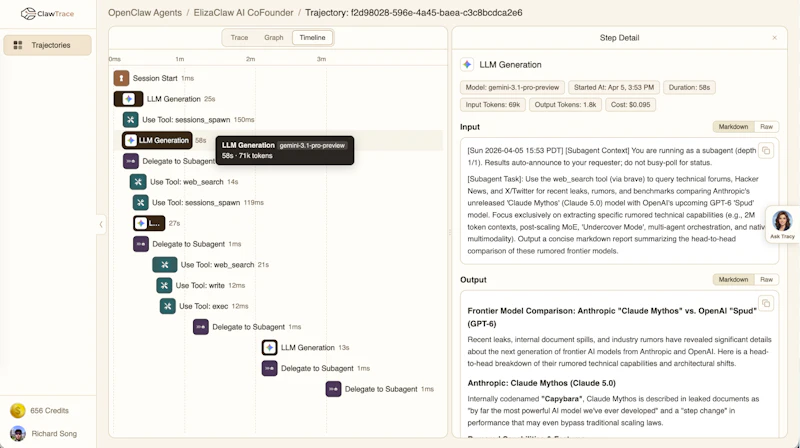Click the Output Tokens: 1.8k chip

click(565, 105)
